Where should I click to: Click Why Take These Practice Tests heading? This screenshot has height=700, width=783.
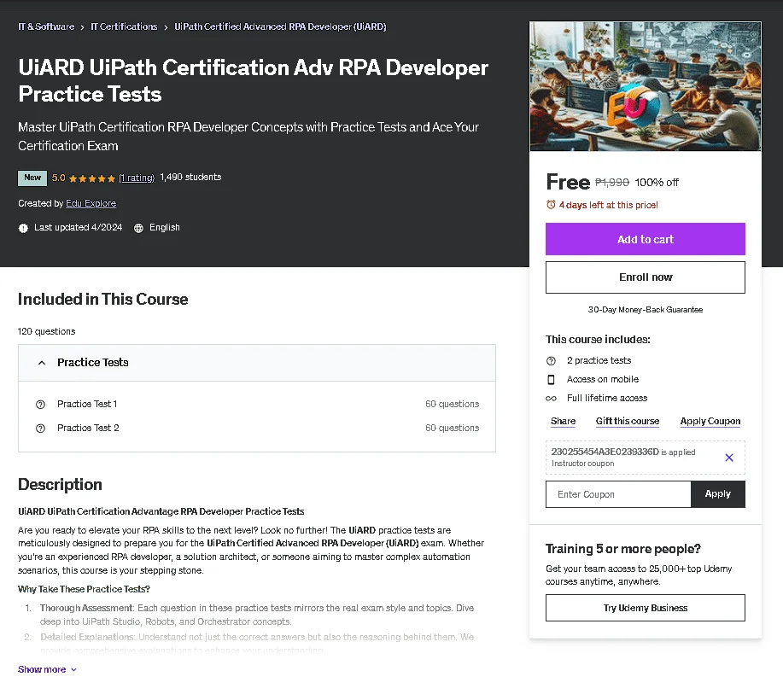click(84, 589)
